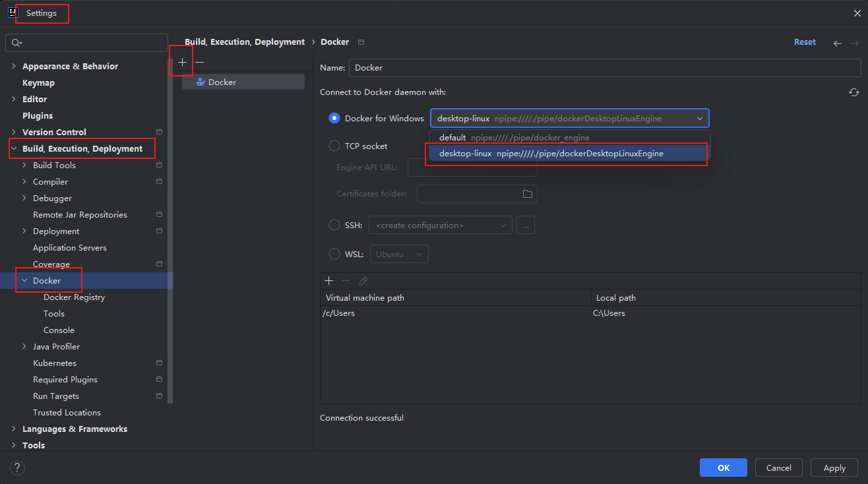Viewport: 868px width, 484px height.
Task: Select the Docker for Windows radio button
Action: (334, 119)
